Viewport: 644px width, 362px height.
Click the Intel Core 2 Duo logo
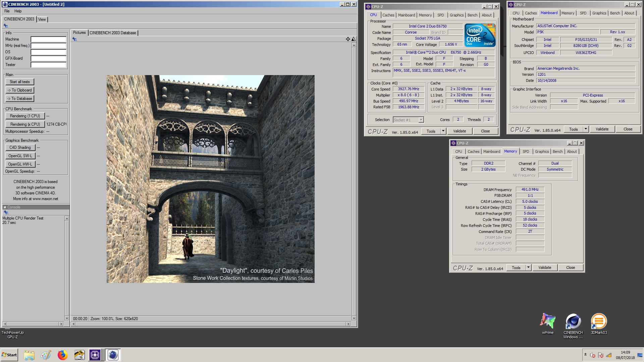tap(480, 35)
